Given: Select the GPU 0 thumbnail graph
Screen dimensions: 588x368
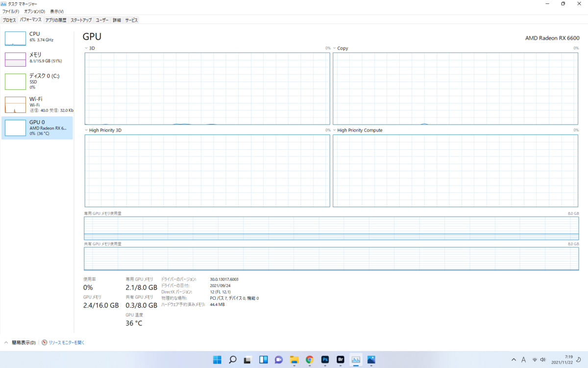Looking at the screenshot, I should [15, 128].
